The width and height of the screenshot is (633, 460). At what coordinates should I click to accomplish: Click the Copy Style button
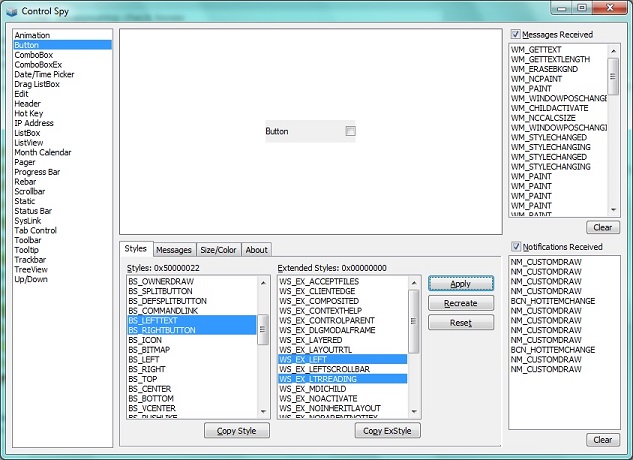[237, 430]
